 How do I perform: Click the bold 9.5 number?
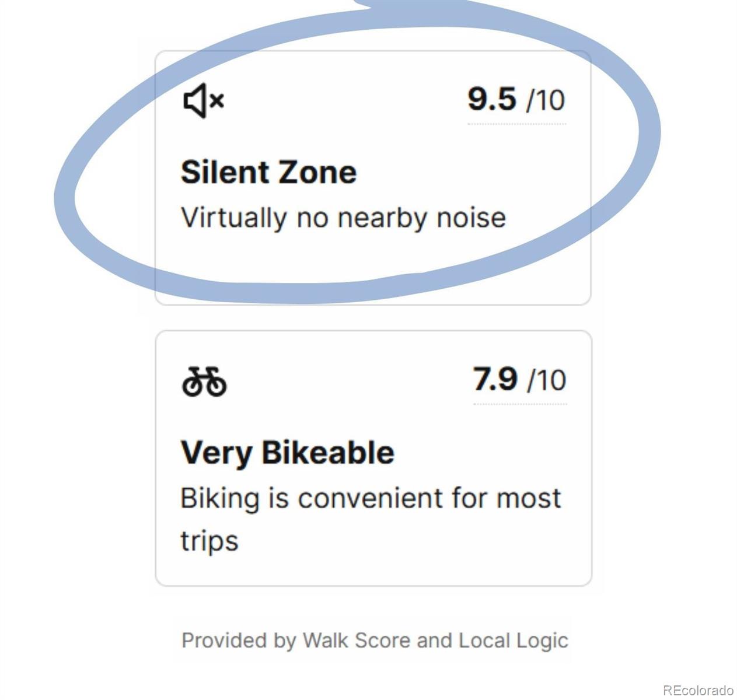(492, 99)
